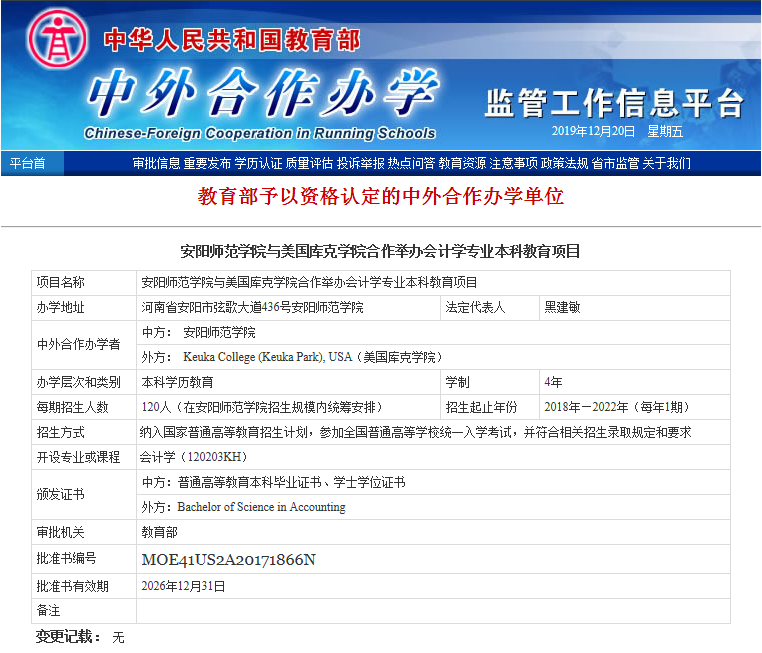Go to 重要发布 in navigation bar
Image resolution: width=762 pixels, height=653 pixels.
click(x=207, y=164)
